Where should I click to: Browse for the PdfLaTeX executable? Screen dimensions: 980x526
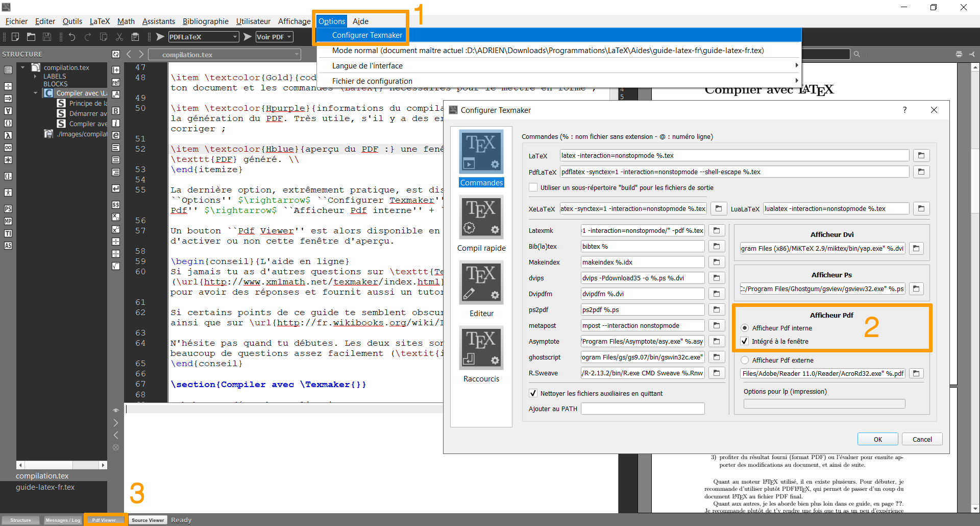921,172
